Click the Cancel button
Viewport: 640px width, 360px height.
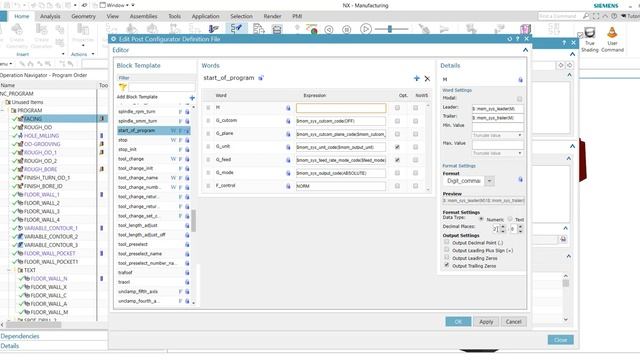click(x=513, y=322)
